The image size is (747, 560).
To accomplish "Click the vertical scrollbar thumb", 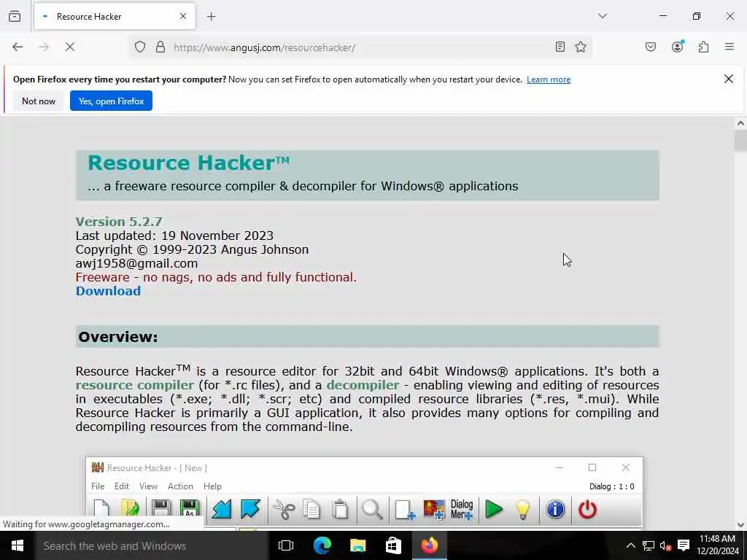I will coord(740,141).
